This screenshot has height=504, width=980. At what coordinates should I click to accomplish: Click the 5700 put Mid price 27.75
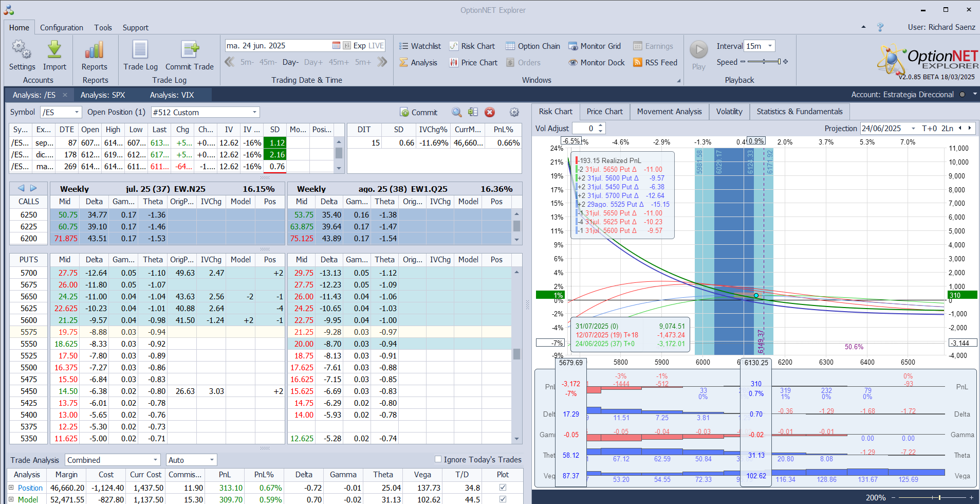[68, 273]
